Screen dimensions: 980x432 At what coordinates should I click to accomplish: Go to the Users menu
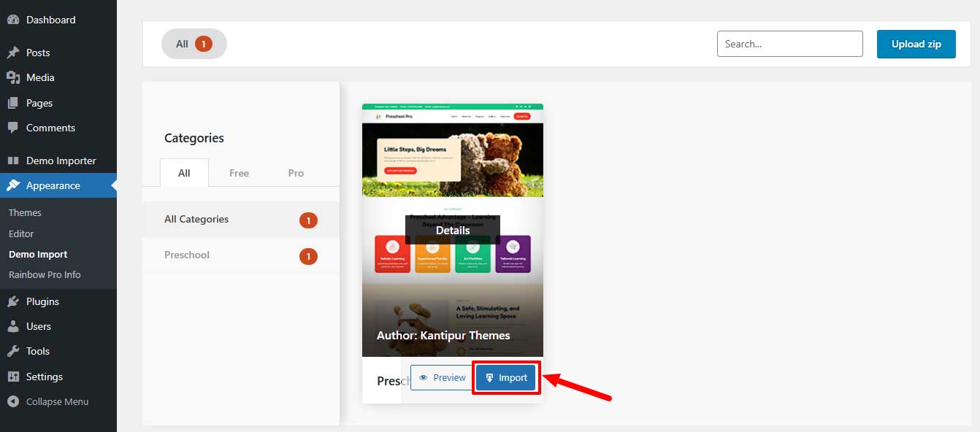(58, 326)
